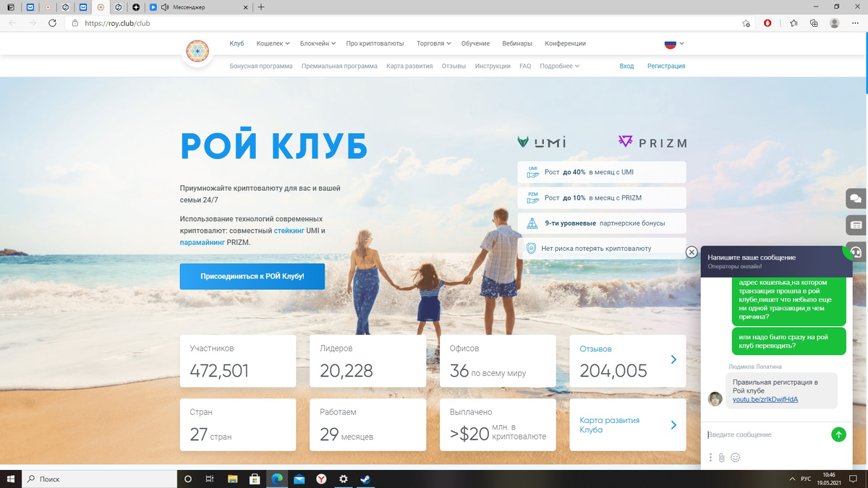The image size is (868, 488).
Task: Click the headset support side widget icon
Action: (856, 252)
